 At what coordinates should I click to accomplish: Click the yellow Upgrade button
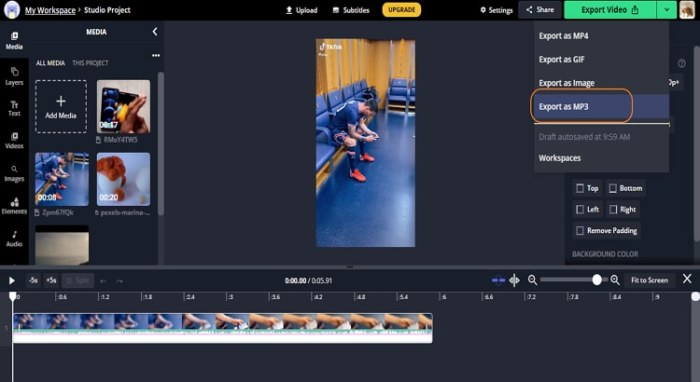(x=401, y=10)
